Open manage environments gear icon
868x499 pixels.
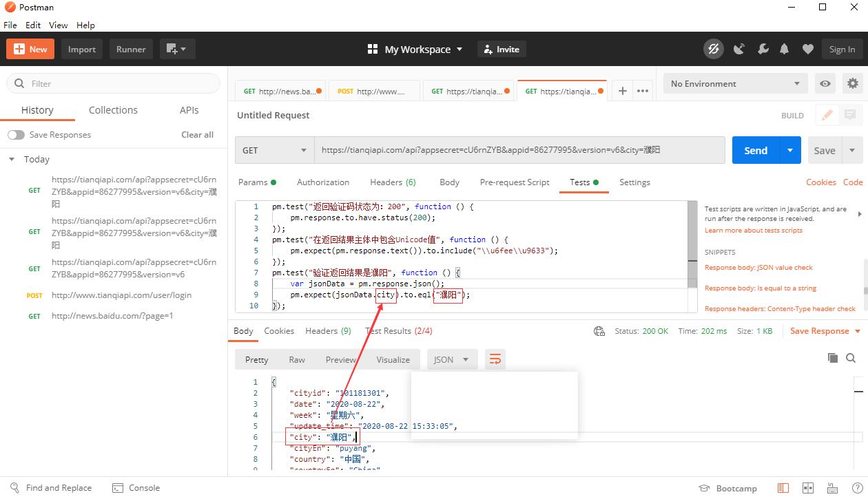pyautogui.click(x=853, y=83)
